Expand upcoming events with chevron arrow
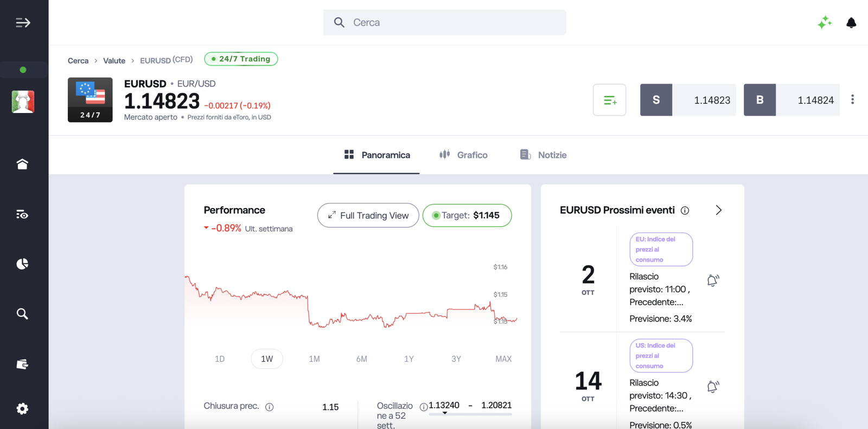Image resolution: width=868 pixels, height=429 pixels. coord(718,210)
